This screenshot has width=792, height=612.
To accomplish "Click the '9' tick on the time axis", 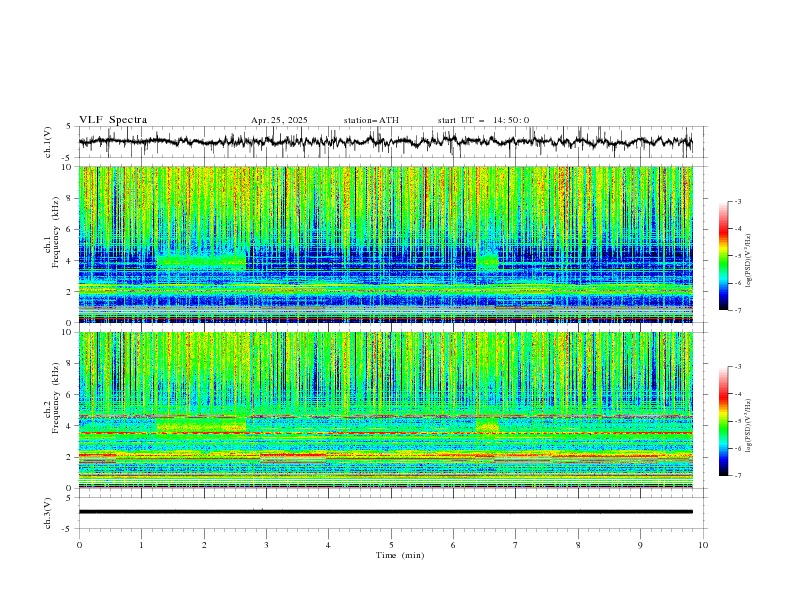I will [x=640, y=545].
